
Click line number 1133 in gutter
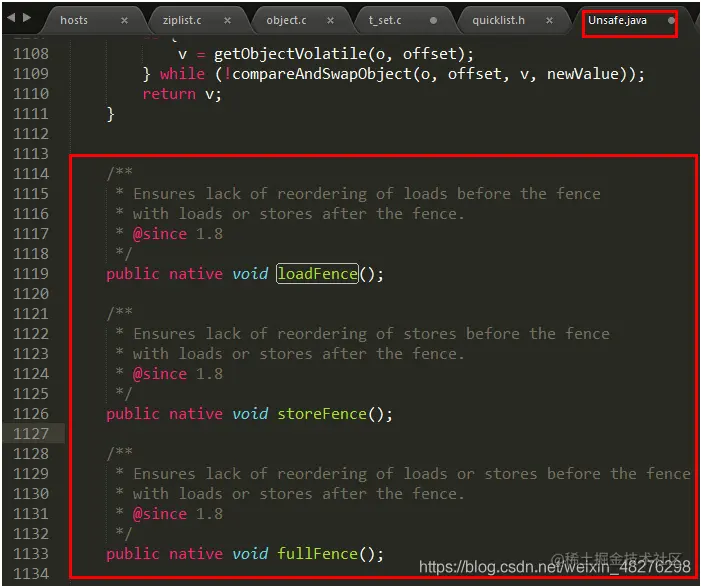point(30,553)
